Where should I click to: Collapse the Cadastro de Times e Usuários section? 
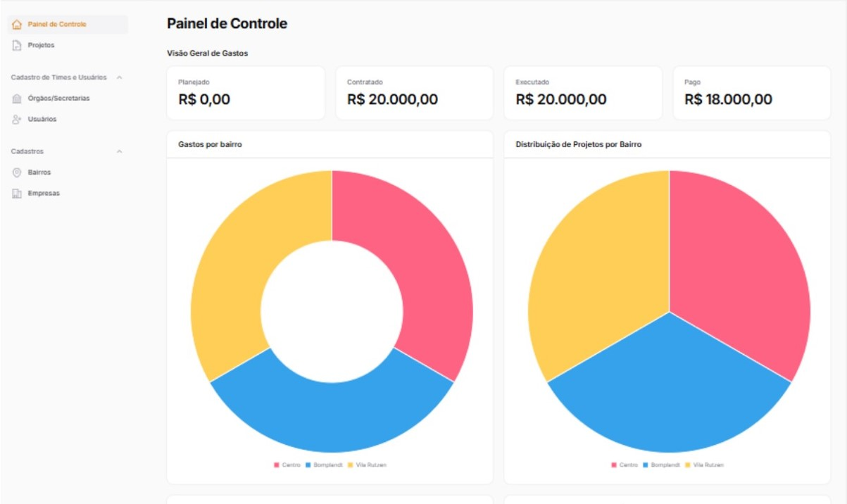(x=119, y=77)
